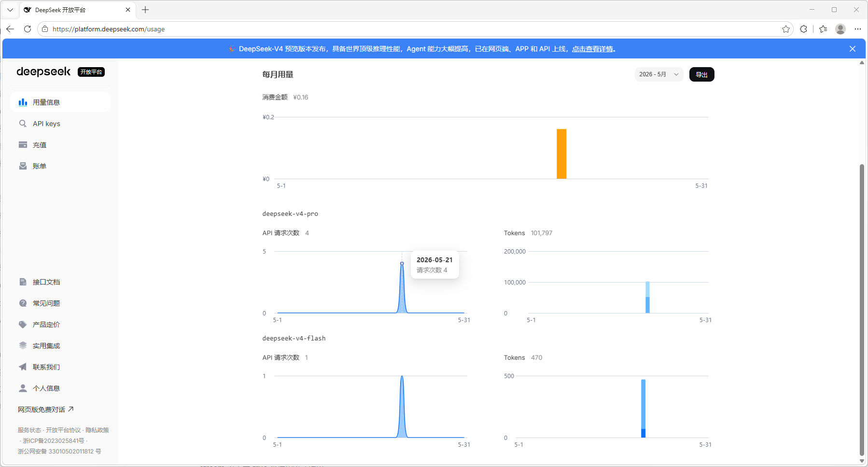Screen dimensions: 868x467
Task: Open the 开放平台协议 footer link
Action: pos(63,430)
